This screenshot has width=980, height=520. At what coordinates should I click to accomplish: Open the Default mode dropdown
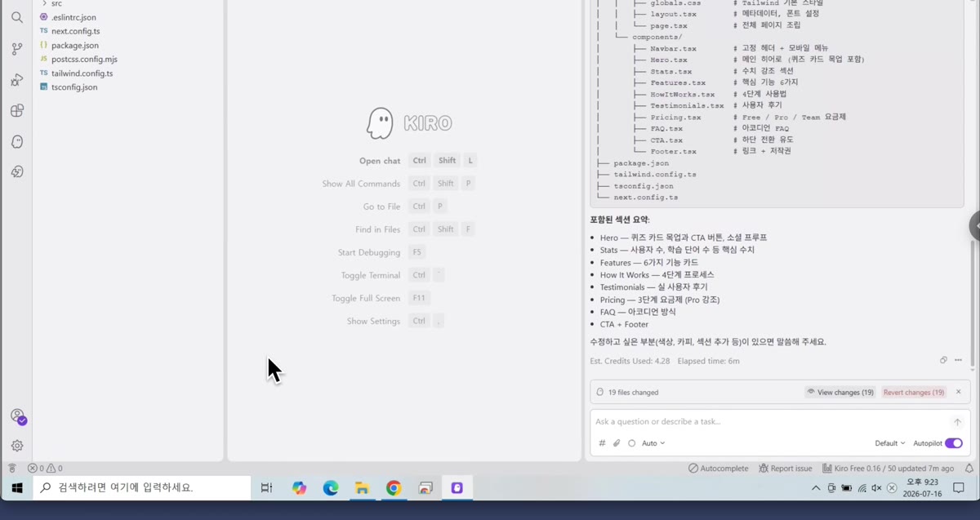890,443
